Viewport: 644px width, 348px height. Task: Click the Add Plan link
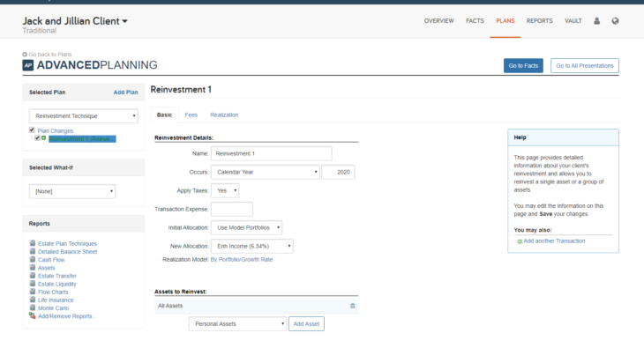(x=125, y=93)
